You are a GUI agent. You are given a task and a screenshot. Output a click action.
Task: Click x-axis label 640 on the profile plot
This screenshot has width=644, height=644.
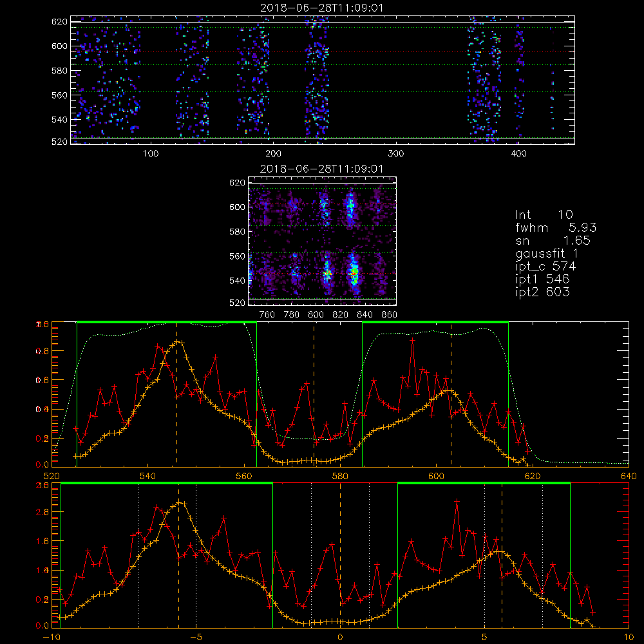629,476
